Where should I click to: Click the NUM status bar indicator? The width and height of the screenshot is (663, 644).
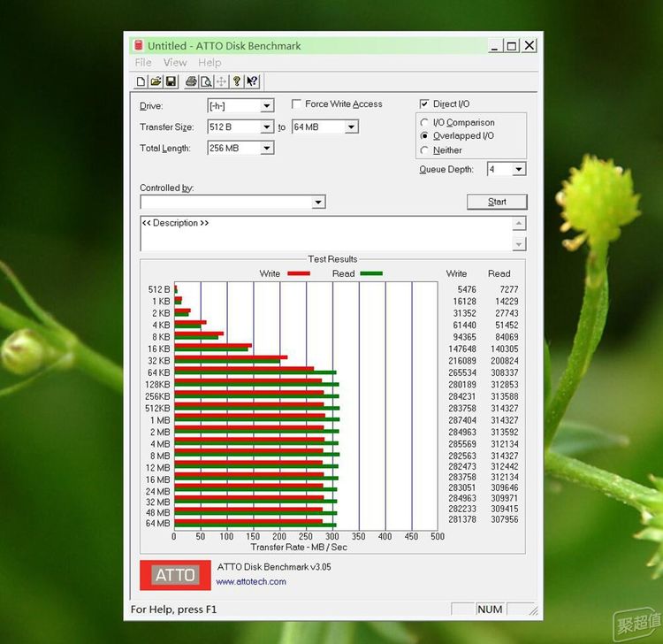tap(490, 609)
